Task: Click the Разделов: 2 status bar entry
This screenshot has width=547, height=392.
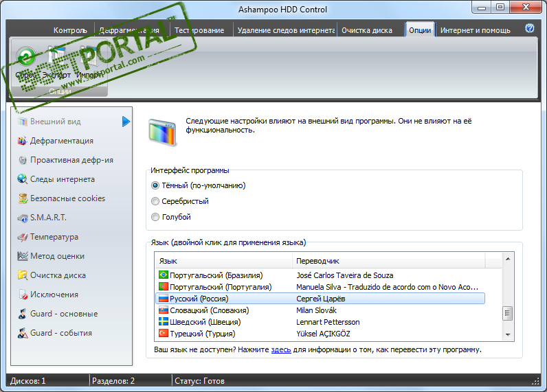Action: click(113, 381)
